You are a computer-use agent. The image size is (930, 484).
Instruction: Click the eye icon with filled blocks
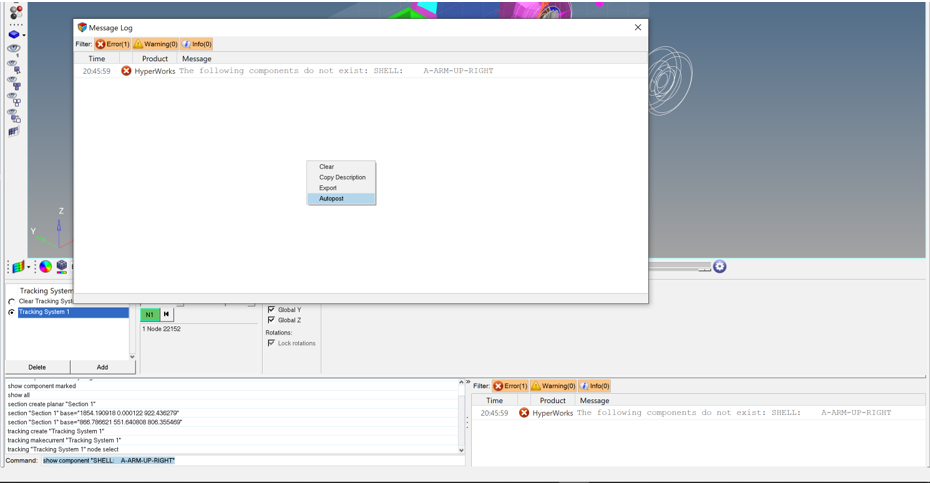[14, 82]
